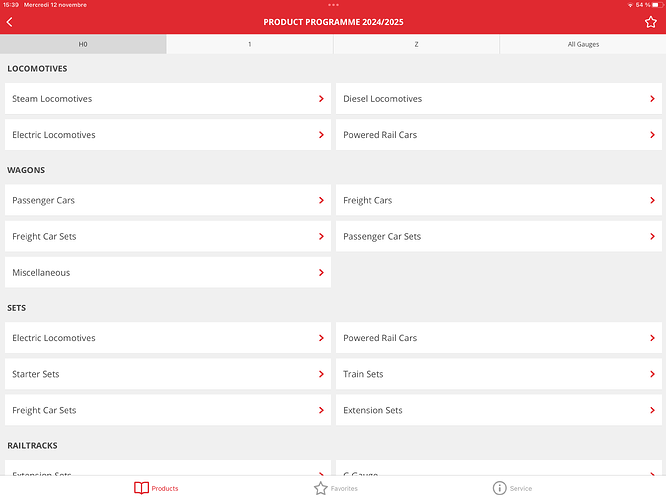
Task: Expand Miscellaneous wagons chevron arrow
Action: (321, 273)
